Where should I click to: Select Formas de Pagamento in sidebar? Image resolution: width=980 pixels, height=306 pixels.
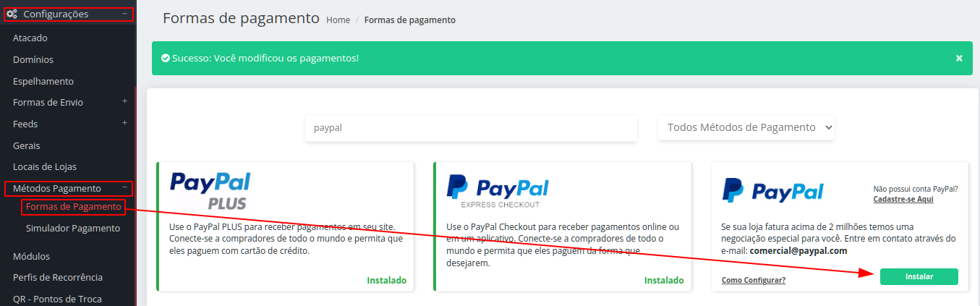[73, 207]
